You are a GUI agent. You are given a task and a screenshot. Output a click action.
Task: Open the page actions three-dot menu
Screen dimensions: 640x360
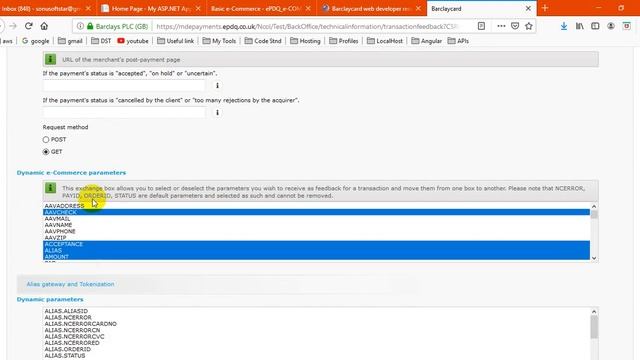point(501,26)
